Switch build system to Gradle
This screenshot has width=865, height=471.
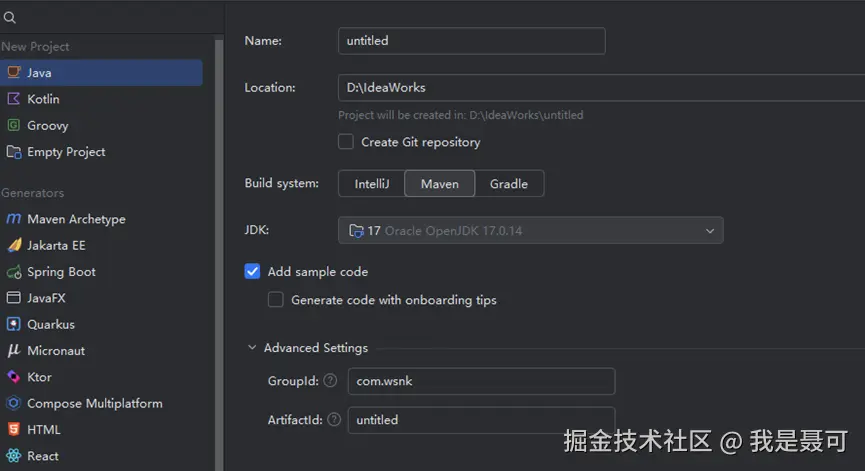click(x=508, y=184)
